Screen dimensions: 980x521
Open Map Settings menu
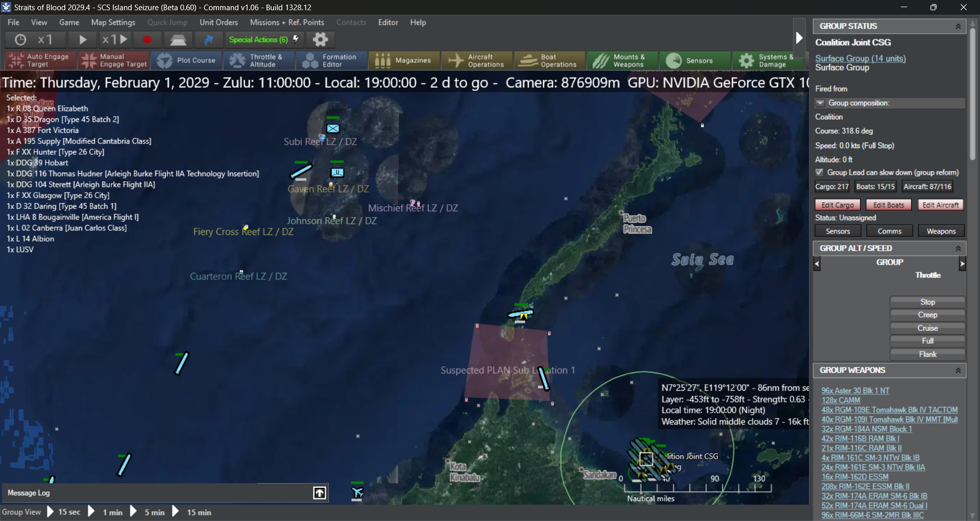tap(113, 22)
